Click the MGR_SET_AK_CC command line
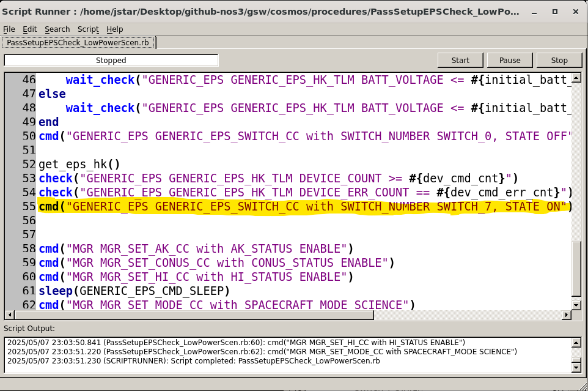The image size is (588, 391). click(196, 248)
